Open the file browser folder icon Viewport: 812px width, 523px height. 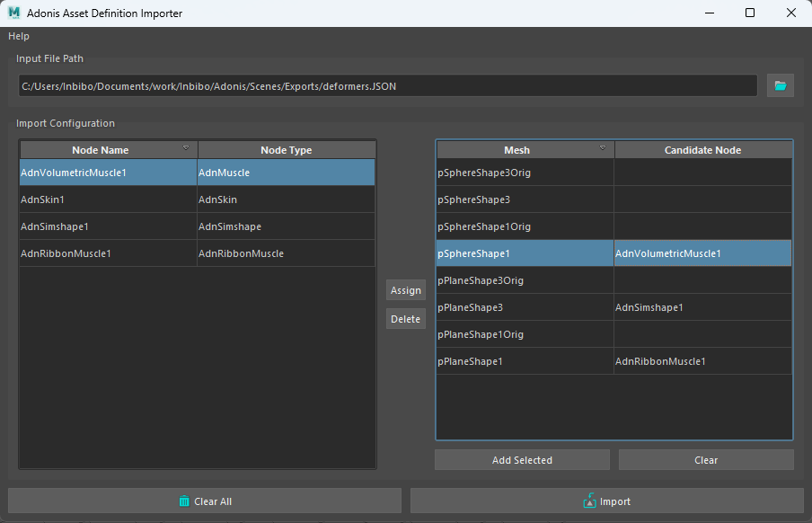coord(780,85)
